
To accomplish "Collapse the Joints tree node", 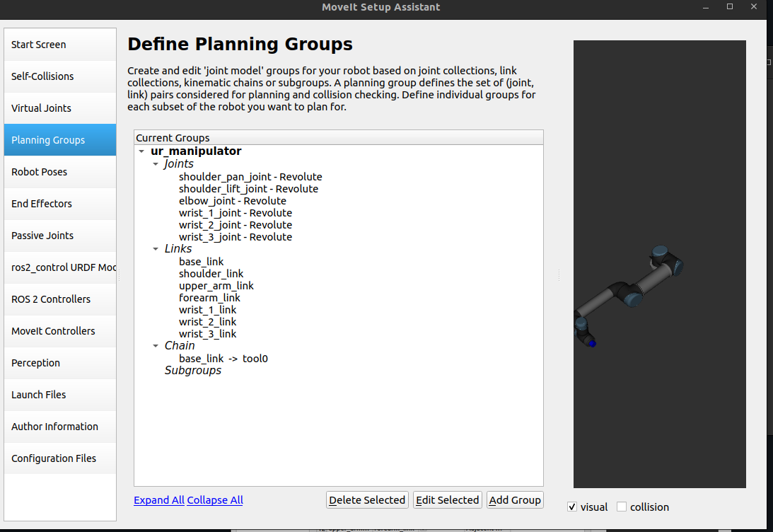I will click(156, 164).
